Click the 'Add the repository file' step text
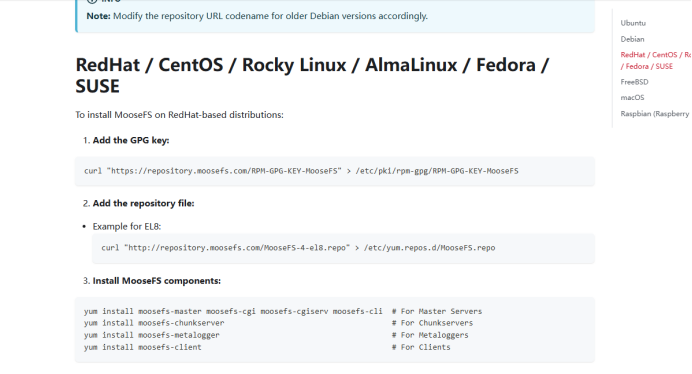 tap(143, 204)
